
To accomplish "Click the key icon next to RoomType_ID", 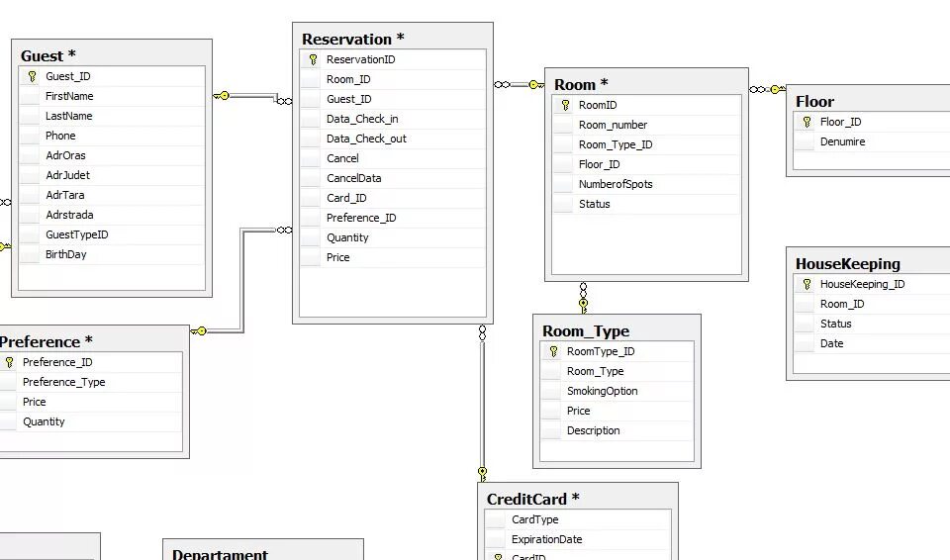I will click(x=554, y=351).
